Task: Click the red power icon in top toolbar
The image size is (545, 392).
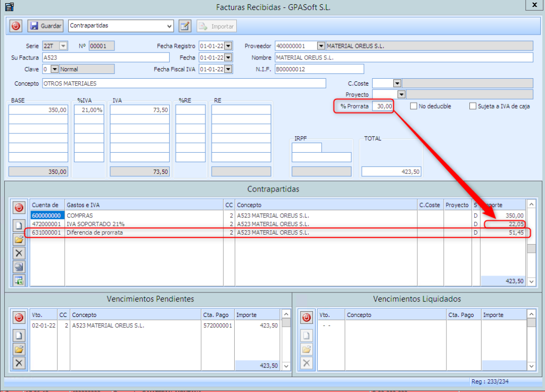Action: click(x=16, y=26)
